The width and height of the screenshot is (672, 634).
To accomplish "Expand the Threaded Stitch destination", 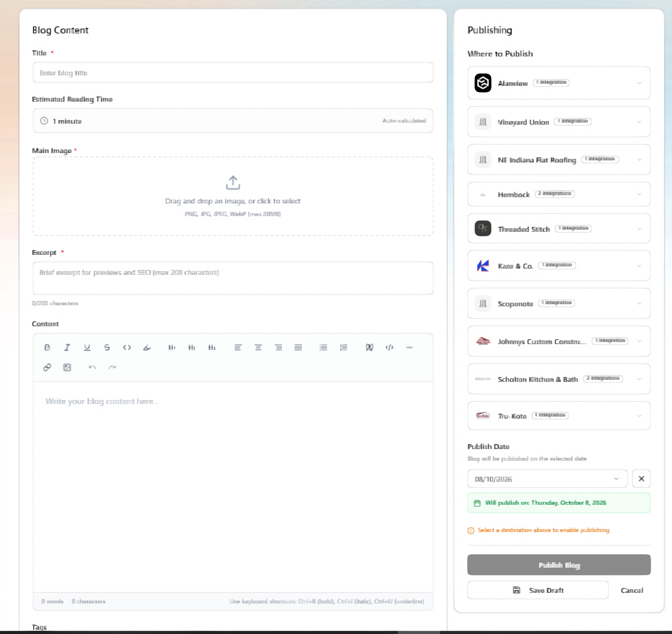I will click(x=639, y=229).
